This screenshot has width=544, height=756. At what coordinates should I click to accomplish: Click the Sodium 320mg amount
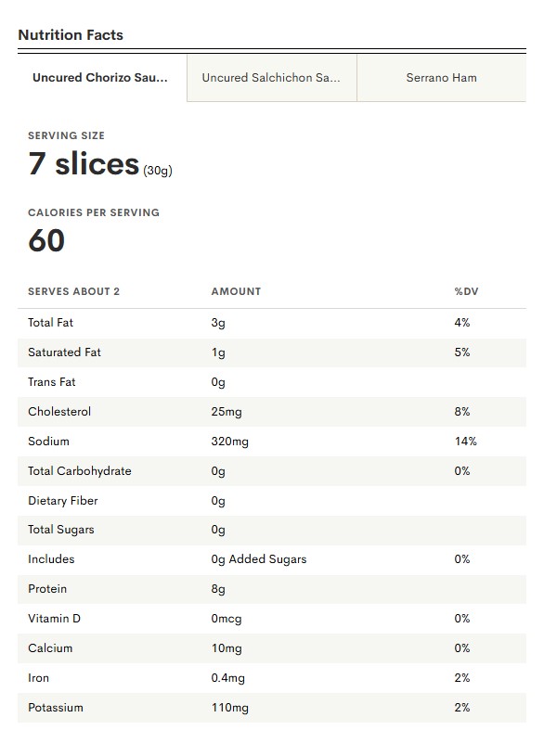click(230, 442)
